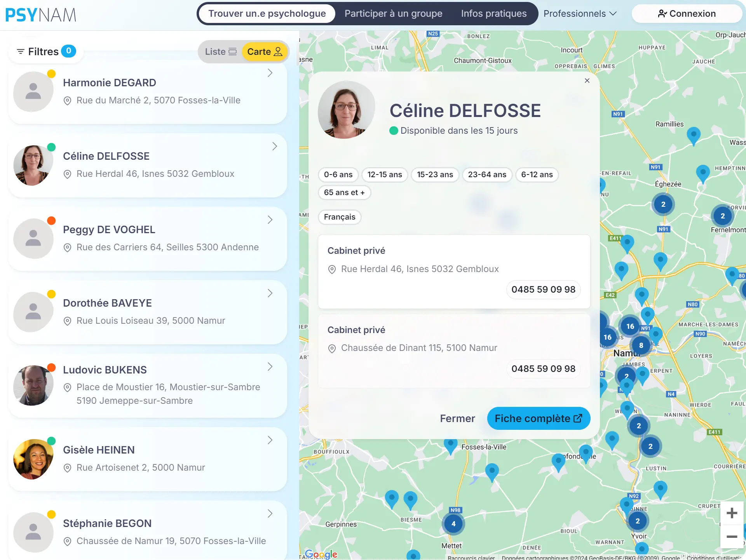
Task: Click the map cluster marker labeled 4
Action: pyautogui.click(x=453, y=523)
